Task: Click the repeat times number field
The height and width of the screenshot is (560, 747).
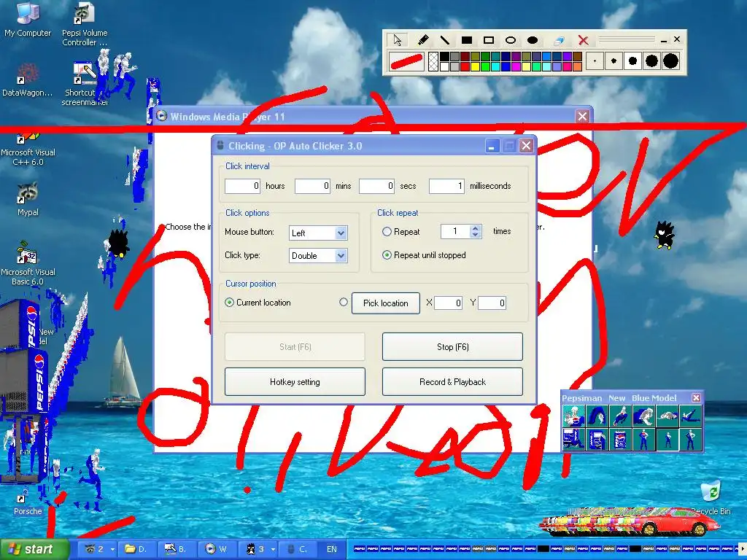Action: click(455, 231)
